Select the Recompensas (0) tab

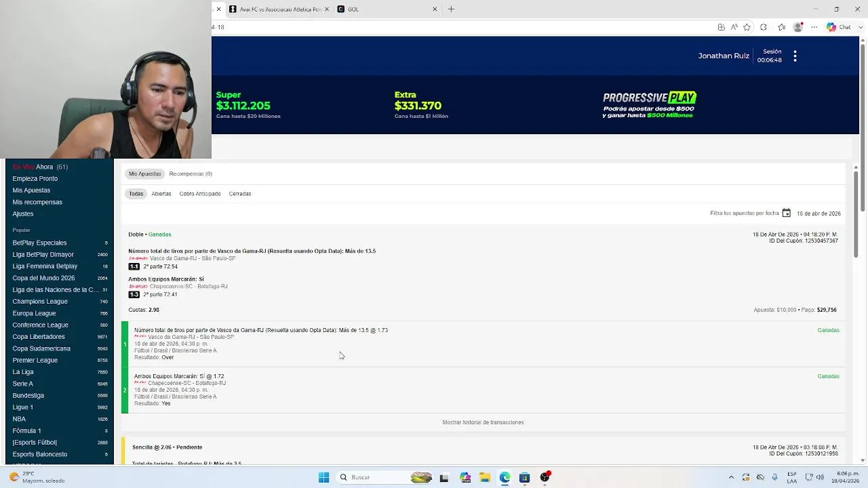(x=191, y=174)
